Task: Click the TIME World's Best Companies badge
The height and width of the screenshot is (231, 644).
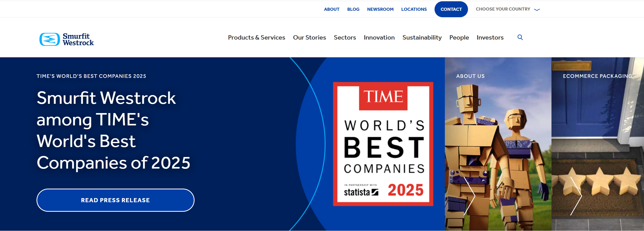Action: click(x=383, y=144)
